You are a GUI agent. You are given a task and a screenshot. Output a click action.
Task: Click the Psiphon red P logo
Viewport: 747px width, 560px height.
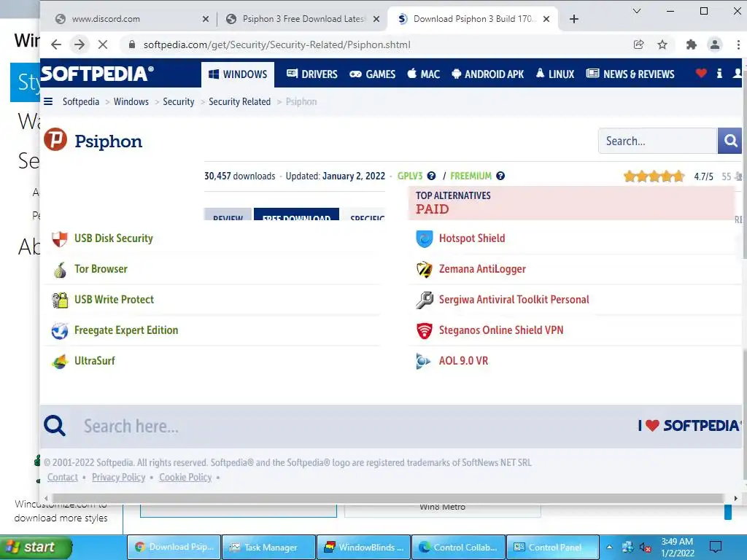[55, 139]
